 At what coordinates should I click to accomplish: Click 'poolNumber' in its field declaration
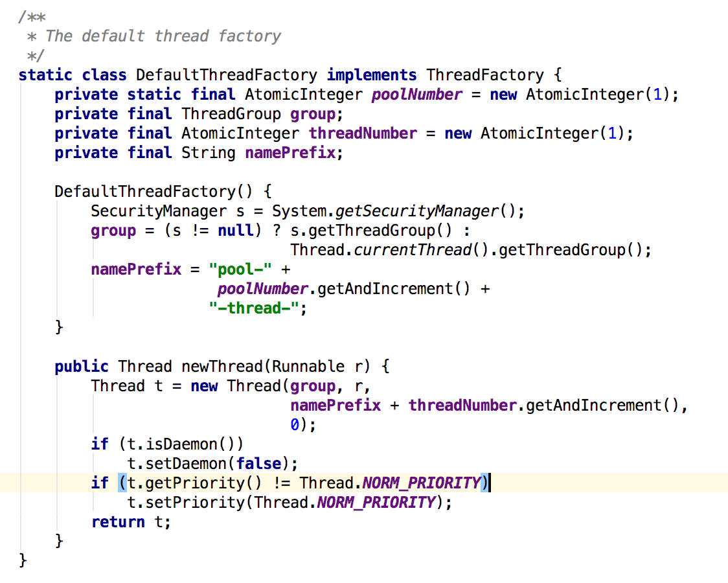[x=416, y=95]
